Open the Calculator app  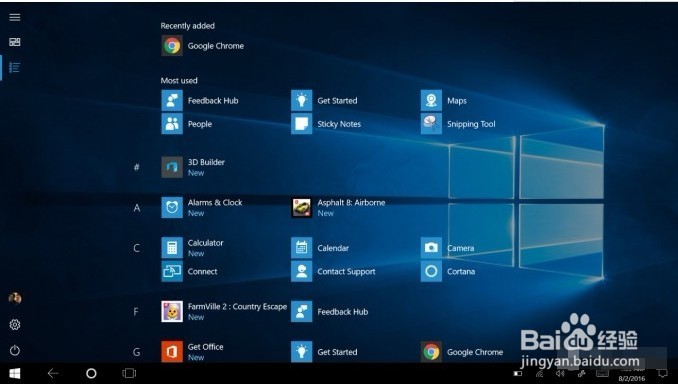(192, 247)
